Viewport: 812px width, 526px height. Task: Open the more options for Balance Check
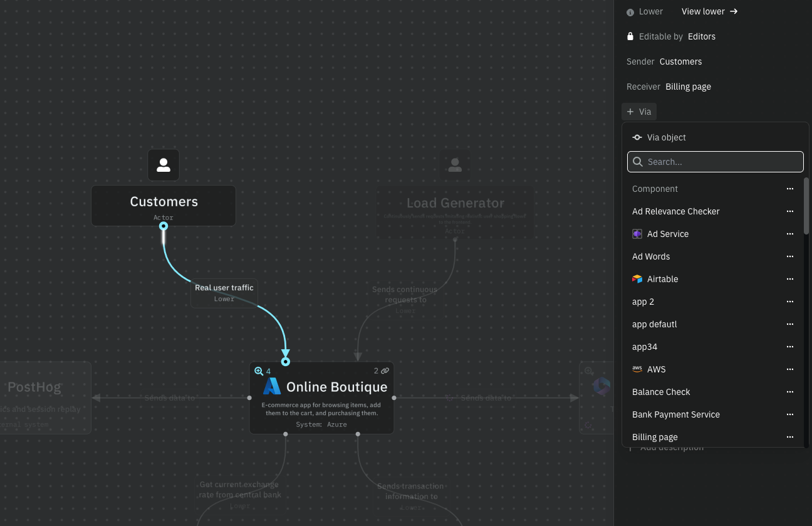pyautogui.click(x=789, y=392)
